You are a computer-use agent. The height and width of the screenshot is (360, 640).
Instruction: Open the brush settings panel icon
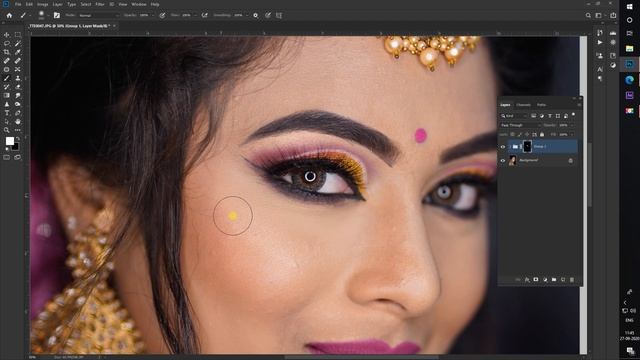57,16
